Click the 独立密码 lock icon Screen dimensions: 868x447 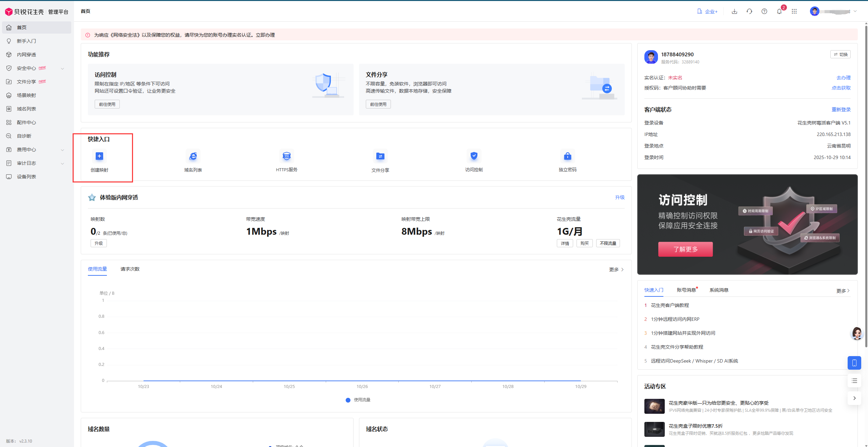click(x=567, y=156)
